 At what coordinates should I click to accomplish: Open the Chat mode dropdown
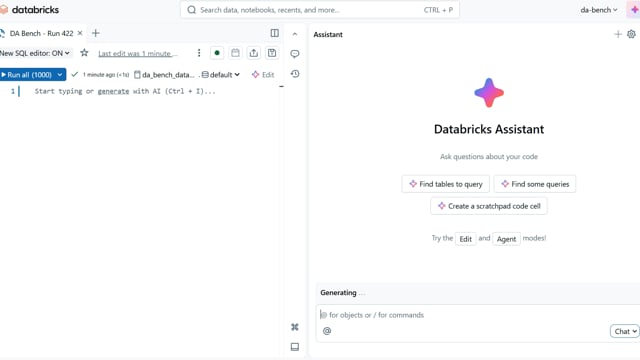pyautogui.click(x=625, y=331)
